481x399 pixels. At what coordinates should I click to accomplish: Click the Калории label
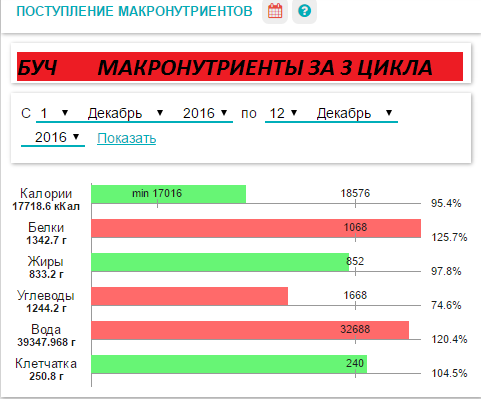click(46, 194)
